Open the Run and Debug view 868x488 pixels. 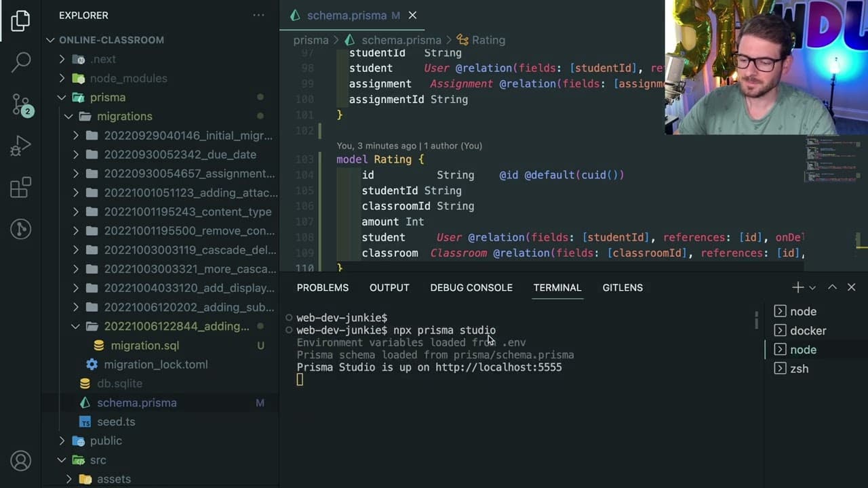click(x=21, y=146)
